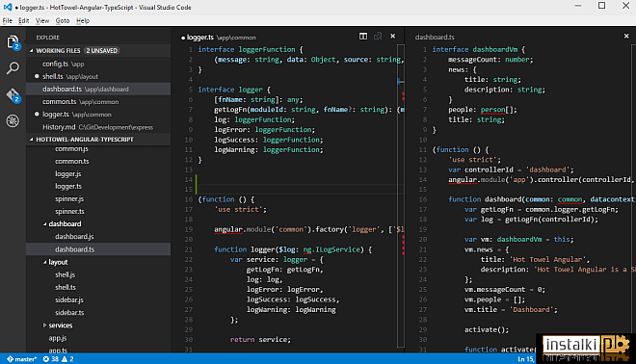Place cursor on empty line 15 in logger.ts
Image resolution: width=636 pixels, height=364 pixels.
(300, 190)
